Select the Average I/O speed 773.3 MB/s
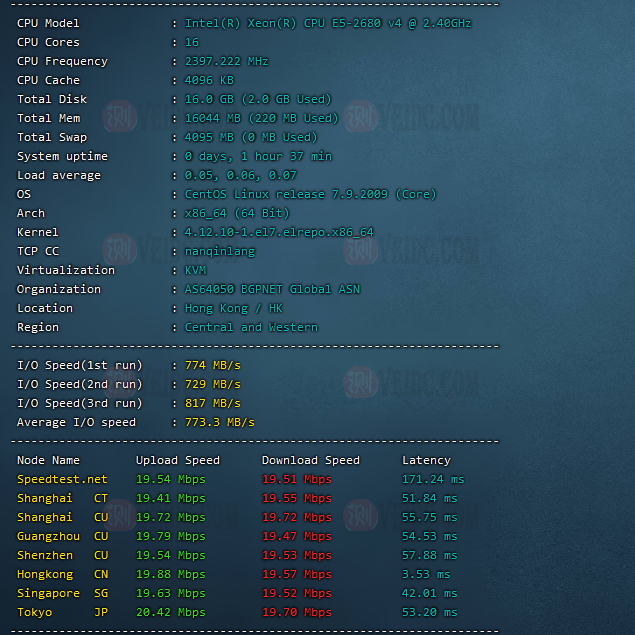 [220, 422]
